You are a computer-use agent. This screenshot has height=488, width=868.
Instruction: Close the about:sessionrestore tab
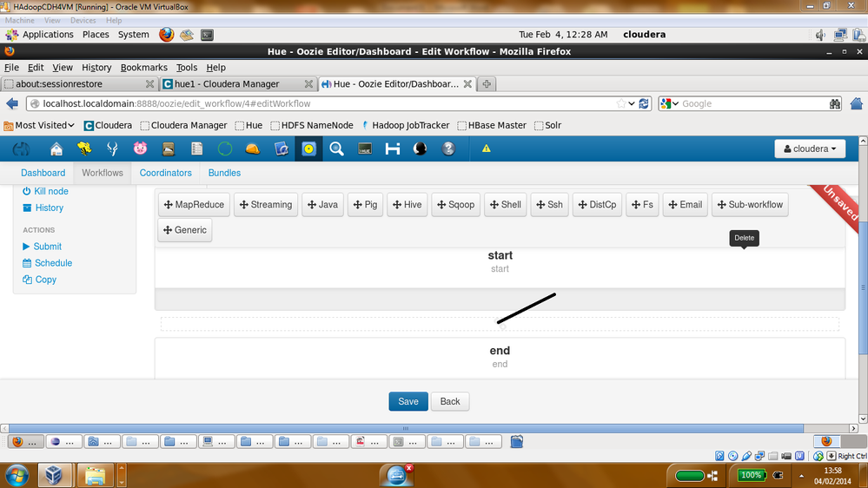point(149,84)
